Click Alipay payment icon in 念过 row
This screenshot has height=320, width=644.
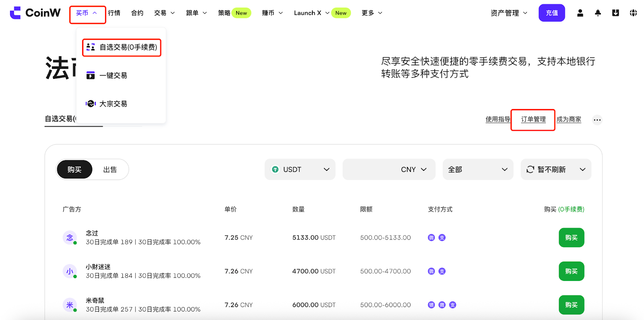(x=442, y=237)
